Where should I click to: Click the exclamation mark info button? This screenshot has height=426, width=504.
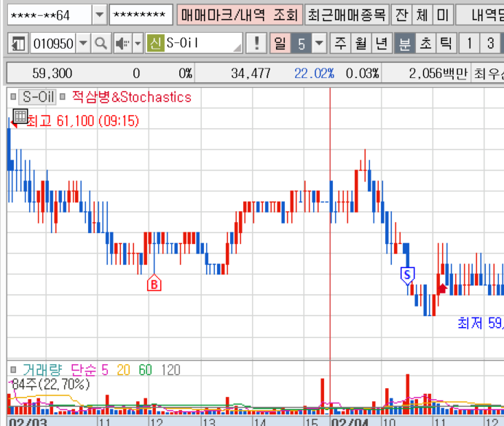click(256, 44)
